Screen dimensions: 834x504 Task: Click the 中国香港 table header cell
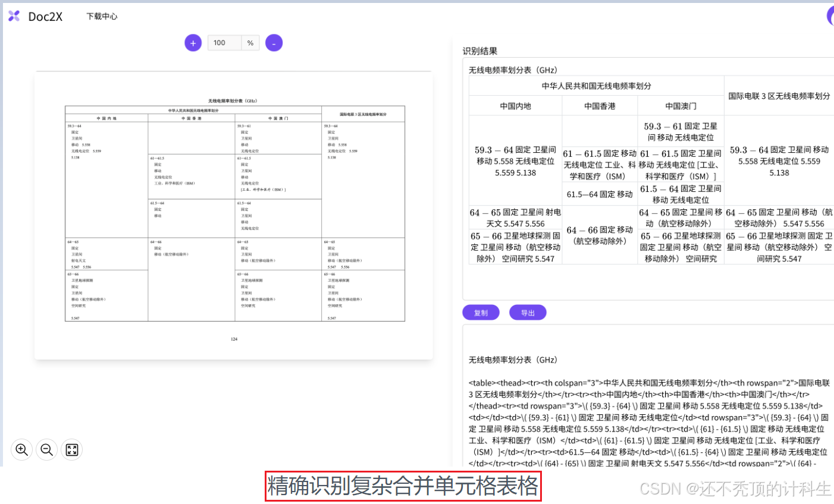pos(600,106)
